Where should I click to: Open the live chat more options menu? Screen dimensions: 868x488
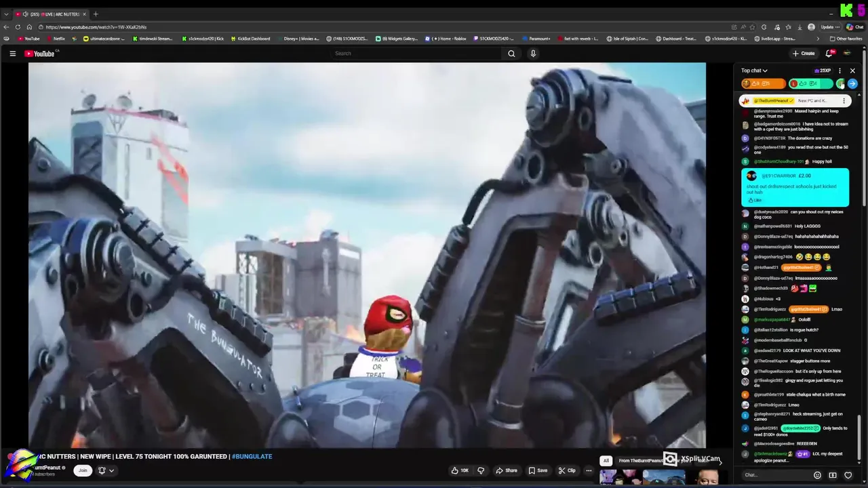click(x=840, y=70)
